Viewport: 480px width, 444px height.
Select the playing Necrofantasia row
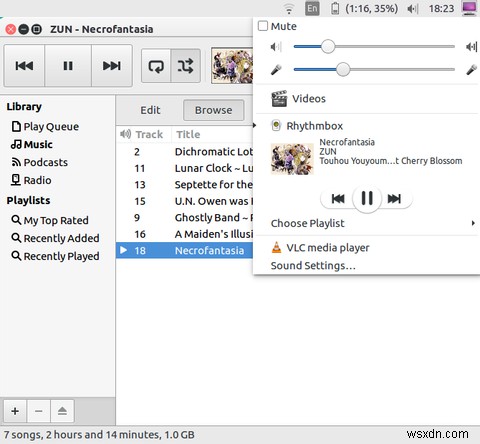(185, 250)
